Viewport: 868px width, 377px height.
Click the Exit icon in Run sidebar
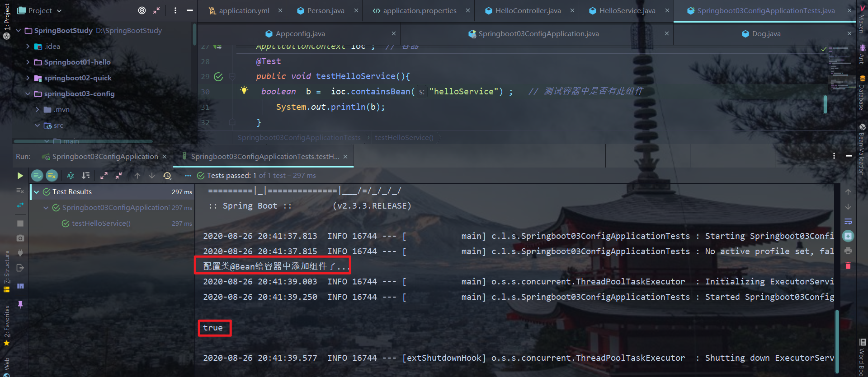[20, 268]
